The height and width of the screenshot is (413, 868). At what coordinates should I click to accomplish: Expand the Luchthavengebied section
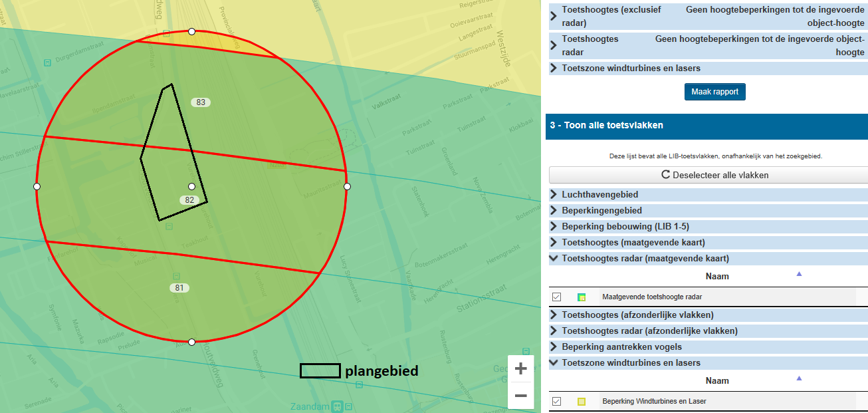[x=599, y=195]
